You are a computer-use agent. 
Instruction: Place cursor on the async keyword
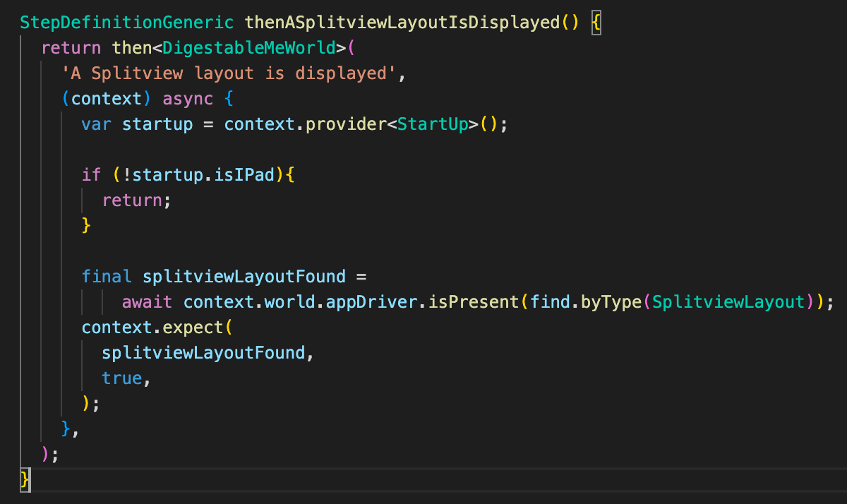point(186,98)
